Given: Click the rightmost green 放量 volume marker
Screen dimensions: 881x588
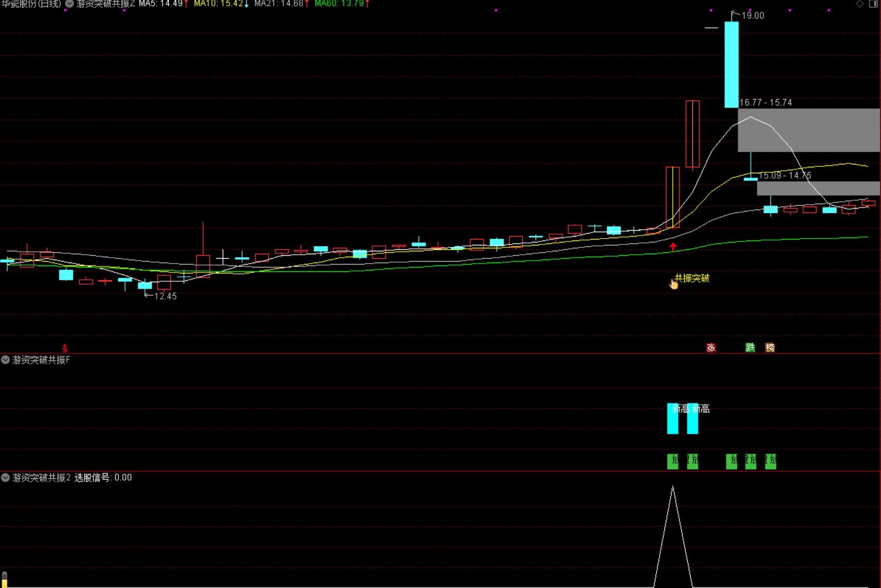Looking at the screenshot, I should (x=771, y=461).
